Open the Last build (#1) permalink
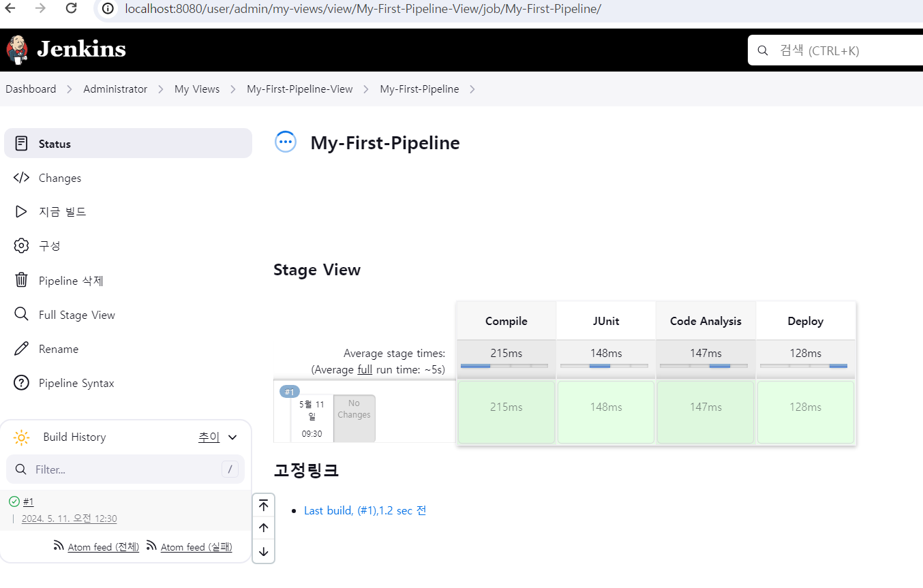This screenshot has height=588, width=923. click(x=365, y=510)
